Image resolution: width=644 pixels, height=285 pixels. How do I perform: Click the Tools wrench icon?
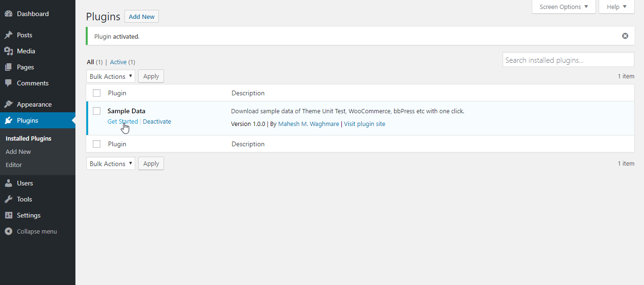click(x=8, y=199)
